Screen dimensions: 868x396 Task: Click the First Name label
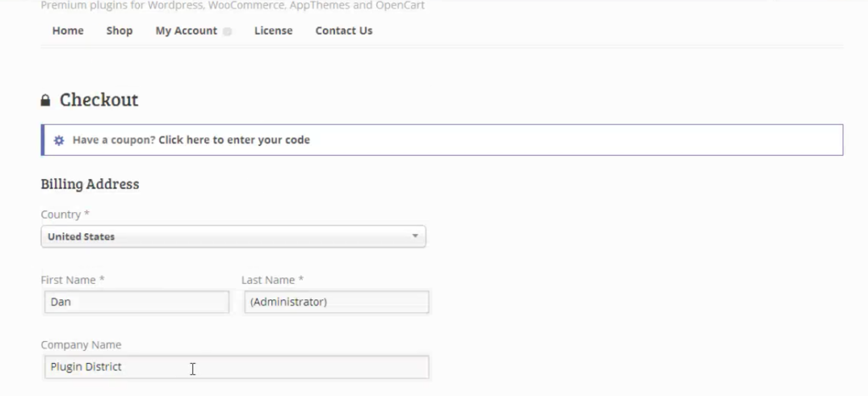coord(73,280)
